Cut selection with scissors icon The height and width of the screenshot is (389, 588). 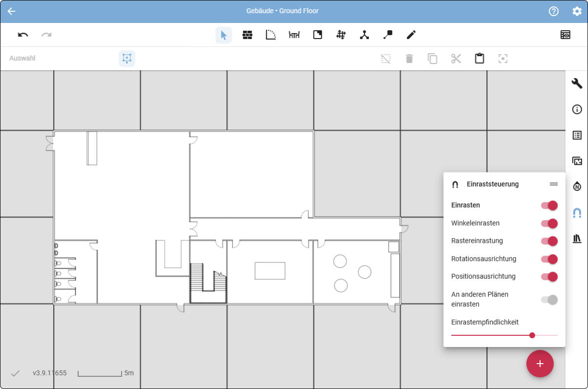(x=456, y=59)
